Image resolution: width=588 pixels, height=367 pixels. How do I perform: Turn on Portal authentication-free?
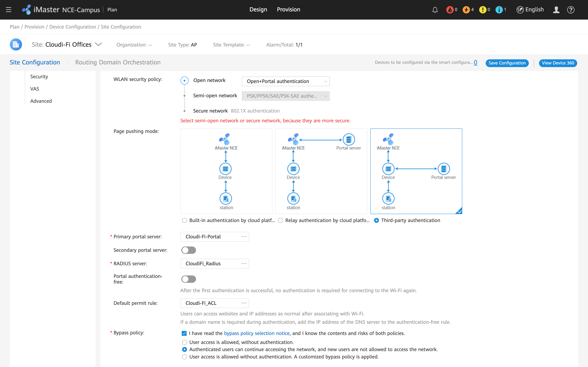click(189, 279)
